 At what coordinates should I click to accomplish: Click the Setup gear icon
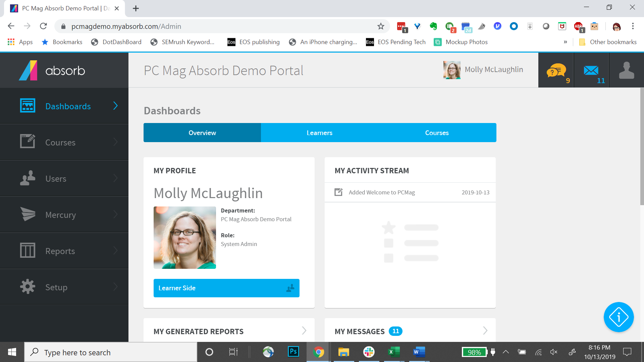pyautogui.click(x=28, y=287)
